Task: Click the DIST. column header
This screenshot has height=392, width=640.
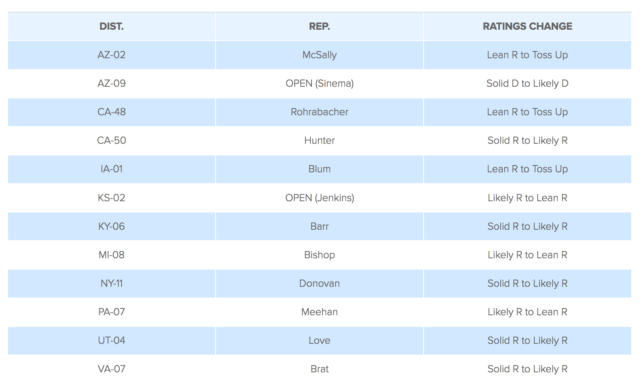Action: [111, 27]
